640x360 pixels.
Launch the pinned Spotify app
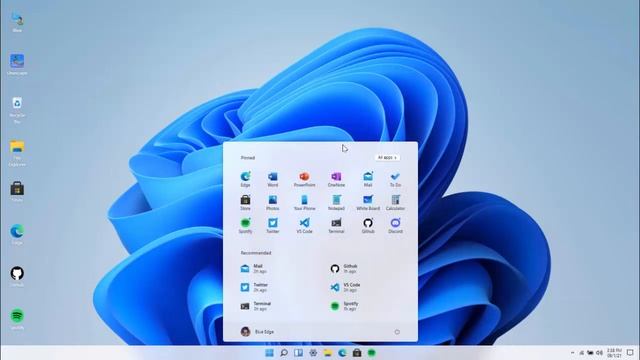pos(245,226)
